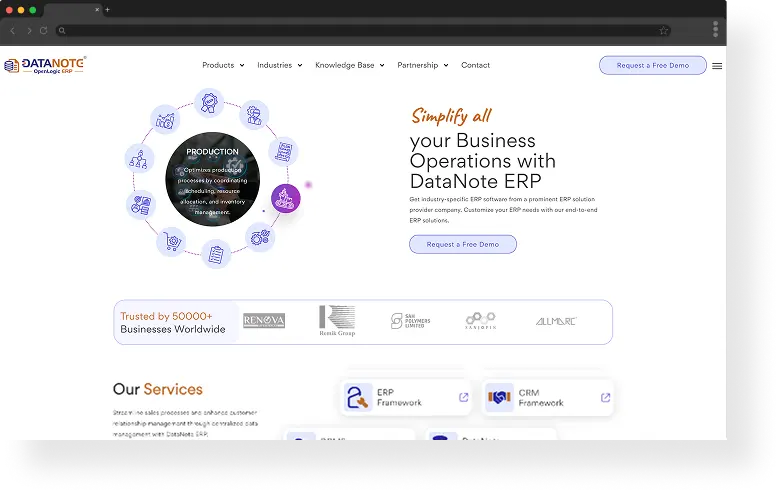Expand the Products dropdown menu

pyautogui.click(x=223, y=65)
